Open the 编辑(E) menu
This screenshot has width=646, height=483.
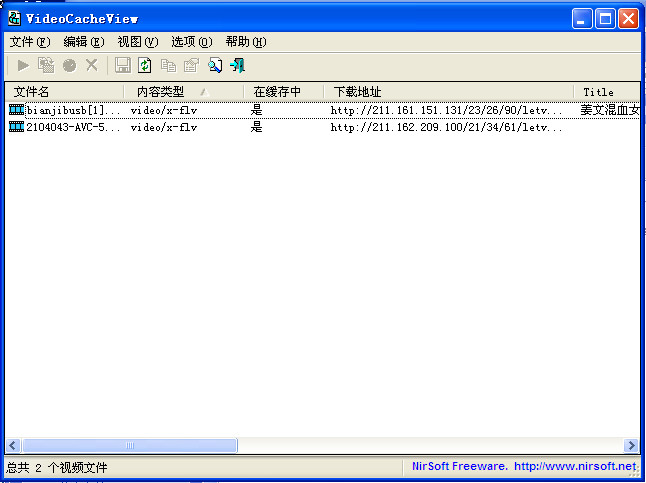coord(84,42)
